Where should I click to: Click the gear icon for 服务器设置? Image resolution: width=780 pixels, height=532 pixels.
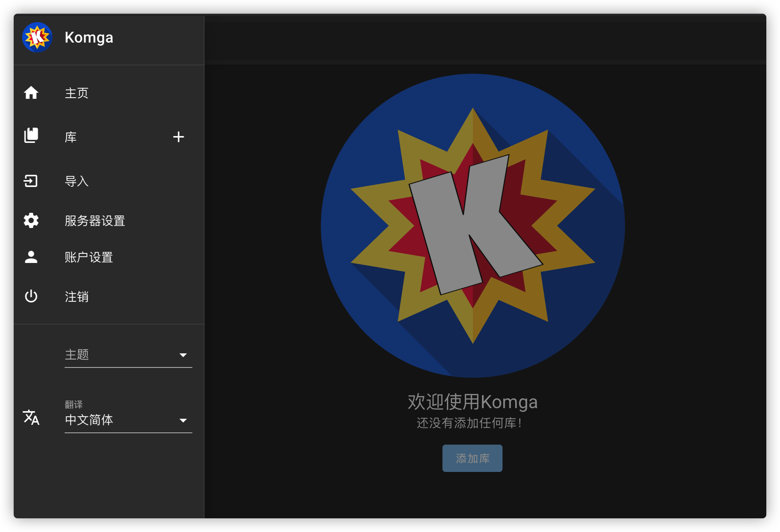31,220
